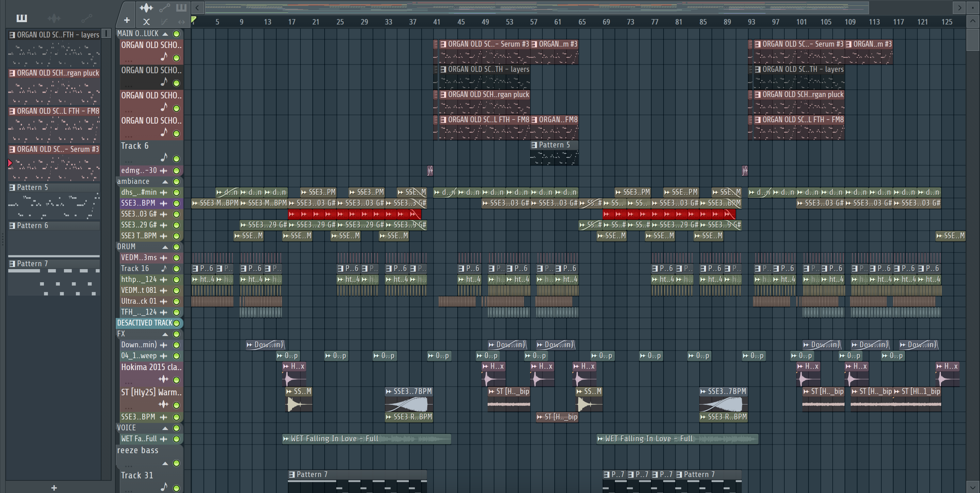Click the waveform icon on the dhs_..#min track
Viewport: 980px width, 493px height.
[x=164, y=192]
